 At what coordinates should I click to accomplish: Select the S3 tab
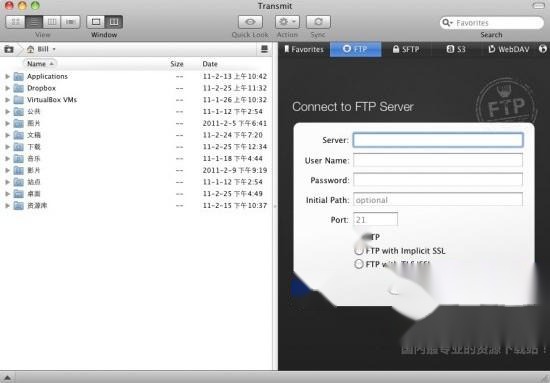pyautogui.click(x=456, y=49)
